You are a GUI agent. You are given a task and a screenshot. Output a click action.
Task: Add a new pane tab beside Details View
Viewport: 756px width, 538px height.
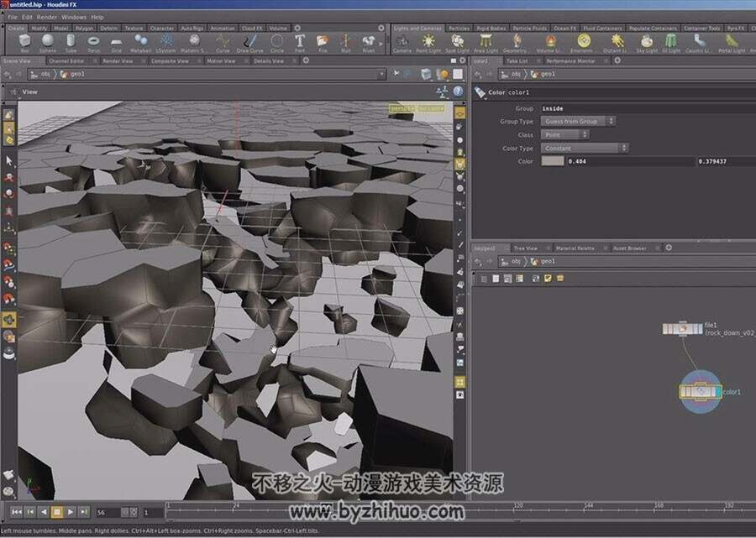point(306,60)
